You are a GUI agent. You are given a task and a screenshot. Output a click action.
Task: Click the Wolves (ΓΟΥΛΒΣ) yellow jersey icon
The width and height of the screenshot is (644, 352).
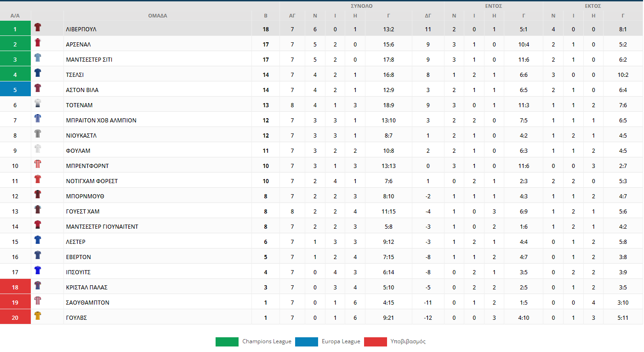pos(38,316)
